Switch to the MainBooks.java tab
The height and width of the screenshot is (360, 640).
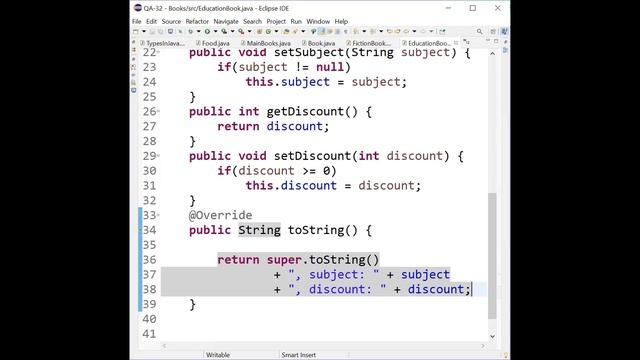[265, 43]
